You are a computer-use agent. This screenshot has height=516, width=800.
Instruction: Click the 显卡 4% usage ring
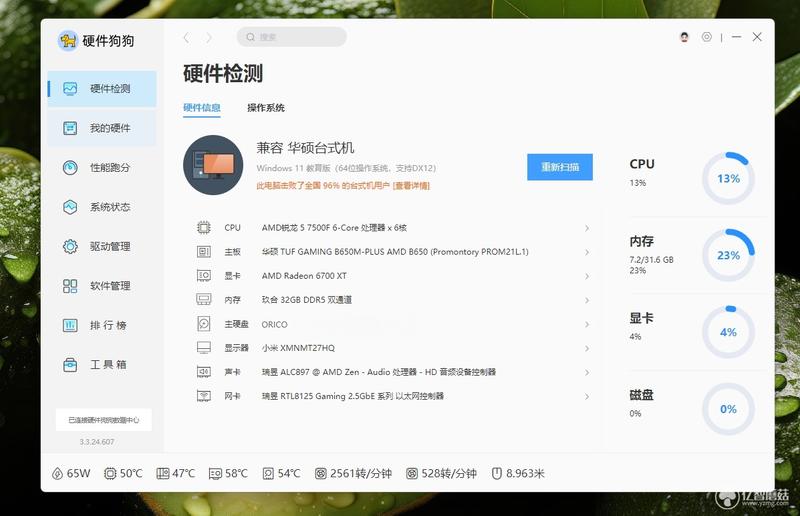pyautogui.click(x=728, y=332)
